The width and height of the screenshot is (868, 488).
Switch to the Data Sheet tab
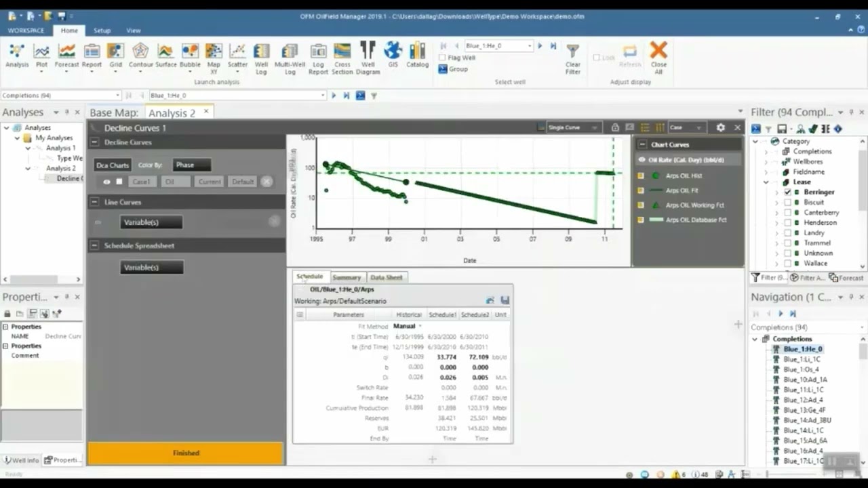tap(387, 277)
